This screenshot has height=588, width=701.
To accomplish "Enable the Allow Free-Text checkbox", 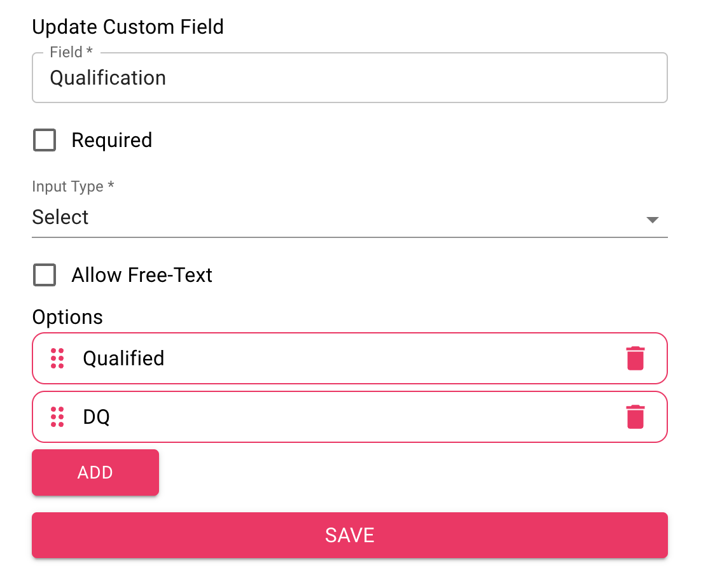I will coord(45,274).
